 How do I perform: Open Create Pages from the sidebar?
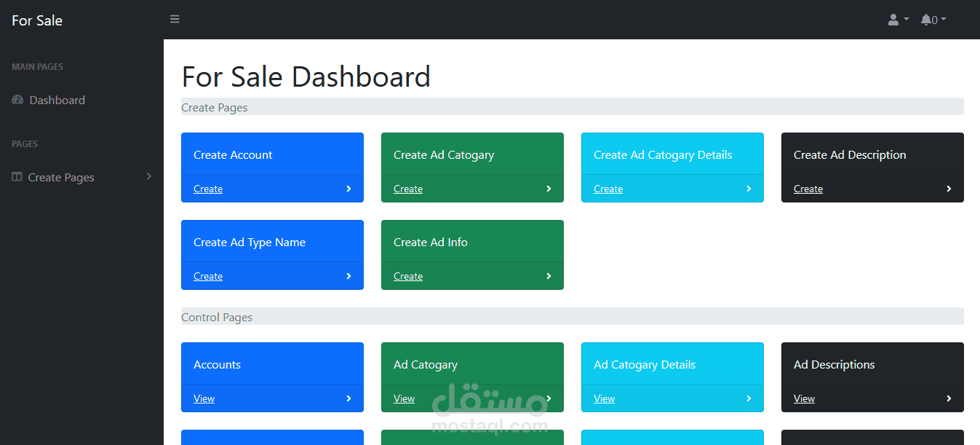coord(60,177)
